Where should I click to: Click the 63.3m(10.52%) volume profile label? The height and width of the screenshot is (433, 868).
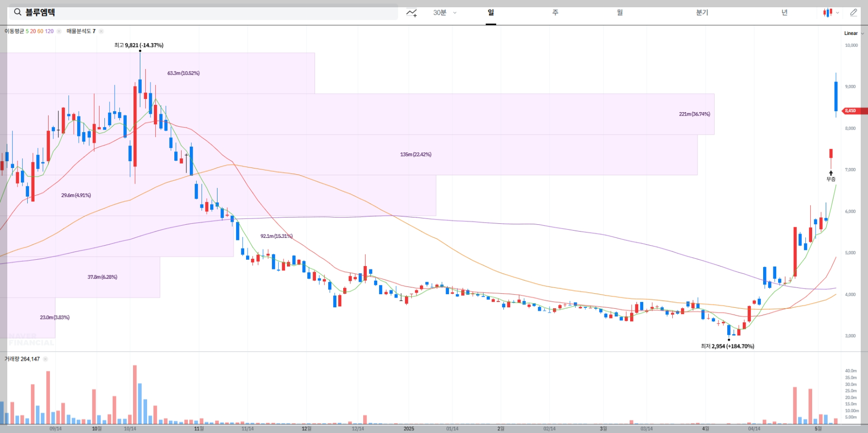pos(184,73)
